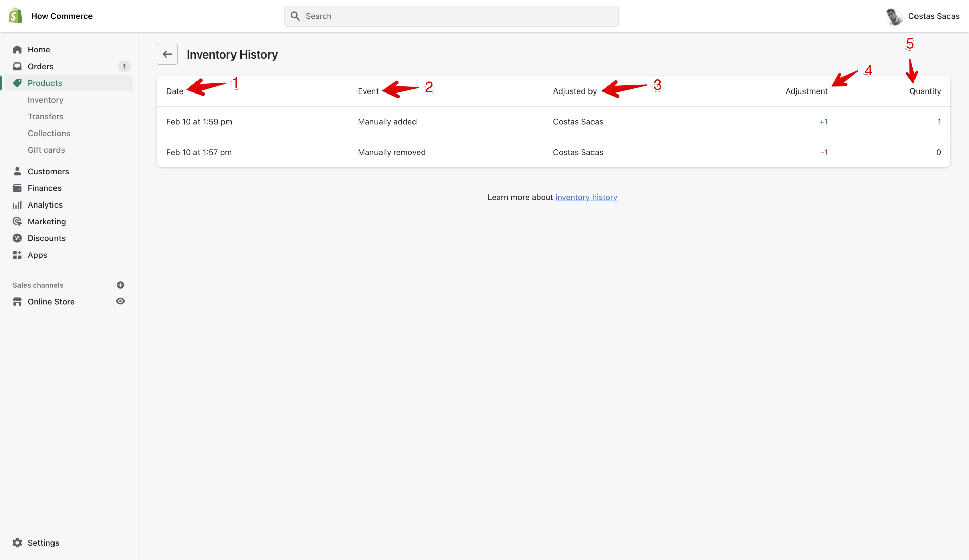Screen dimensions: 969x560
Task: Click the Finances wallet icon
Action: coord(17,188)
